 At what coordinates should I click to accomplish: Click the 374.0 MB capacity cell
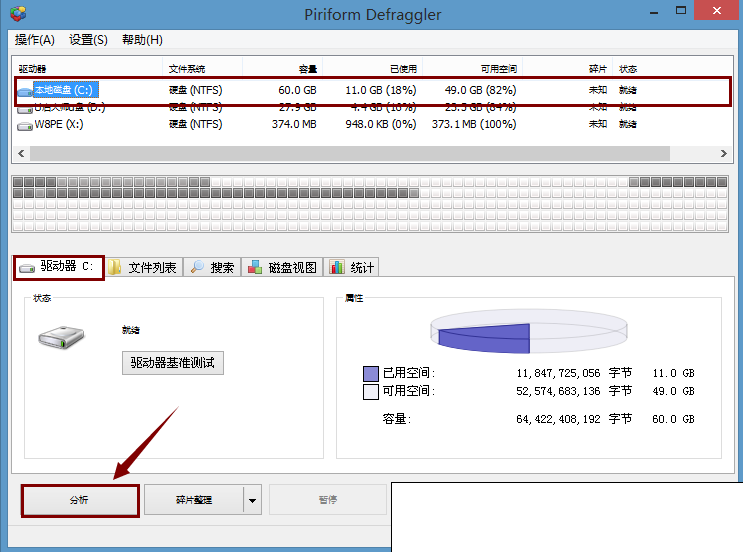point(294,124)
